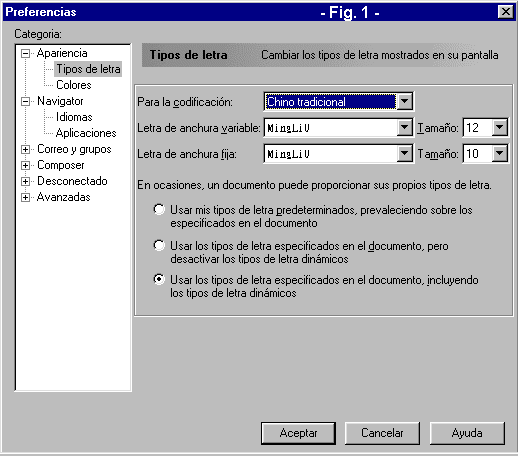The image size is (518, 456).
Task: Open the Tamaño 10 size dropdown
Action: (x=499, y=153)
